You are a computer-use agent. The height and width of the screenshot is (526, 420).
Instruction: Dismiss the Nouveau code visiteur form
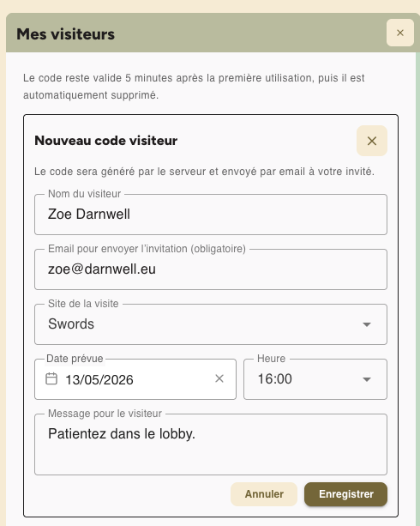(372, 141)
